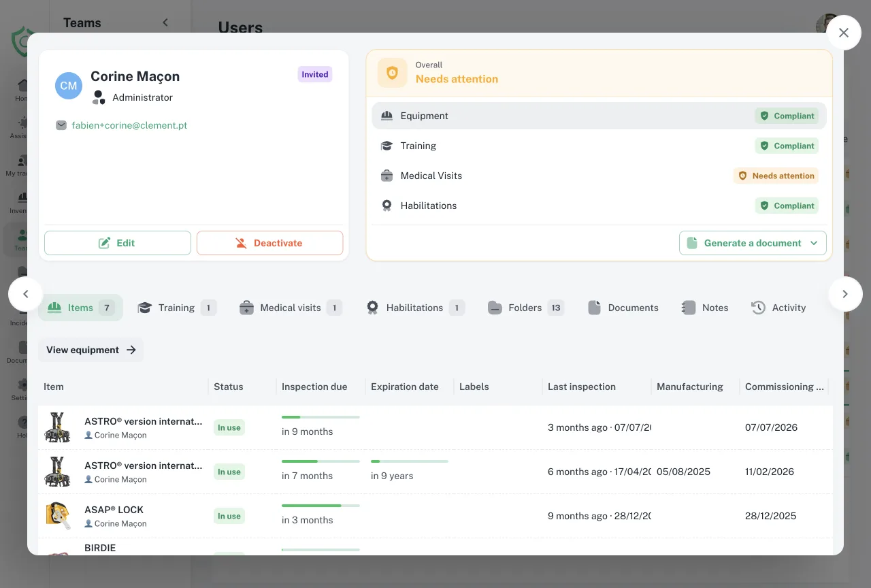Switch to the Training tab
Viewport: 871px width, 588px height.
(177, 308)
